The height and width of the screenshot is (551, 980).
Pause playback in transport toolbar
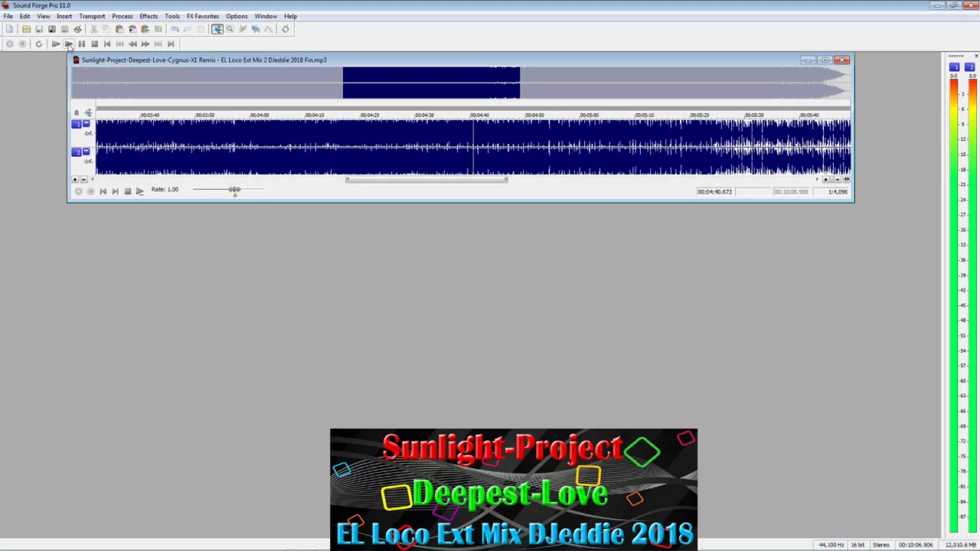pos(81,44)
